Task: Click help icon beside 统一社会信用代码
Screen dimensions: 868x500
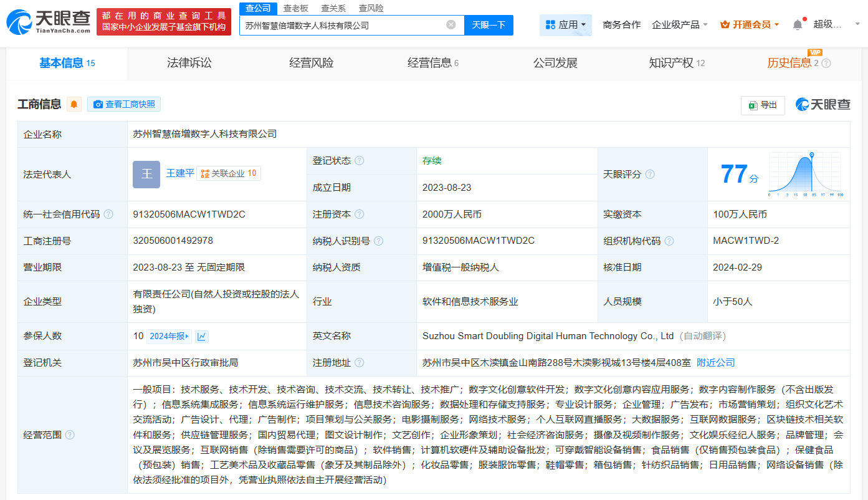Action: click(x=108, y=214)
